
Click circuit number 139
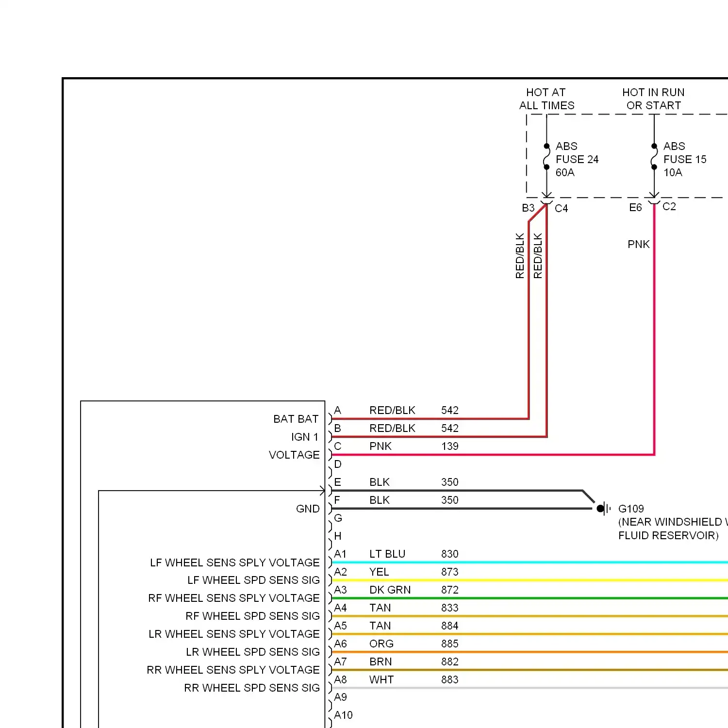tap(449, 446)
